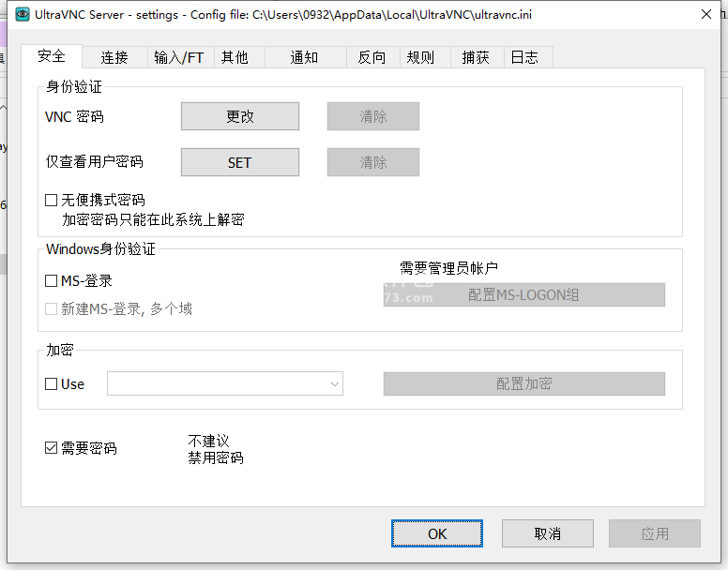The height and width of the screenshot is (570, 728).
Task: Click the 应用 apply button
Action: [655, 533]
